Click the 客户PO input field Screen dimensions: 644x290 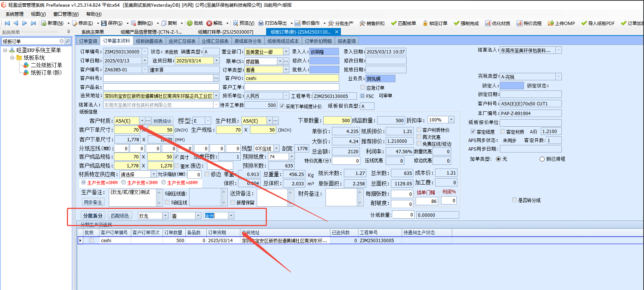[292, 78]
